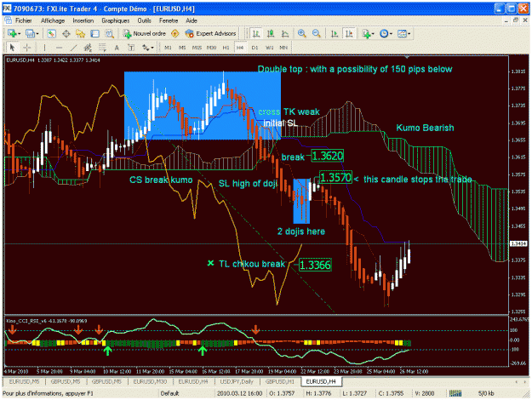Launch MetaEditor via yellow diamond icon
Image resolution: width=532 pixels, height=400 pixels.
tap(175, 33)
